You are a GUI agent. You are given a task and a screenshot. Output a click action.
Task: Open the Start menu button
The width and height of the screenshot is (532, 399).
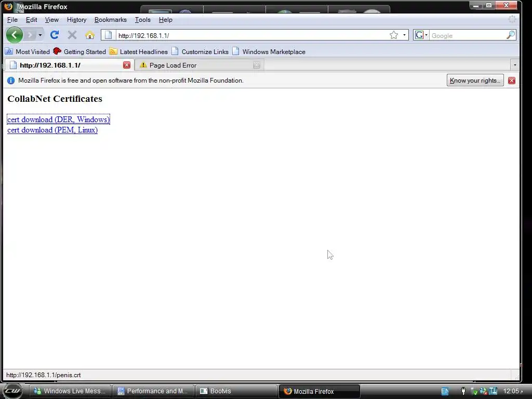[x=12, y=391]
